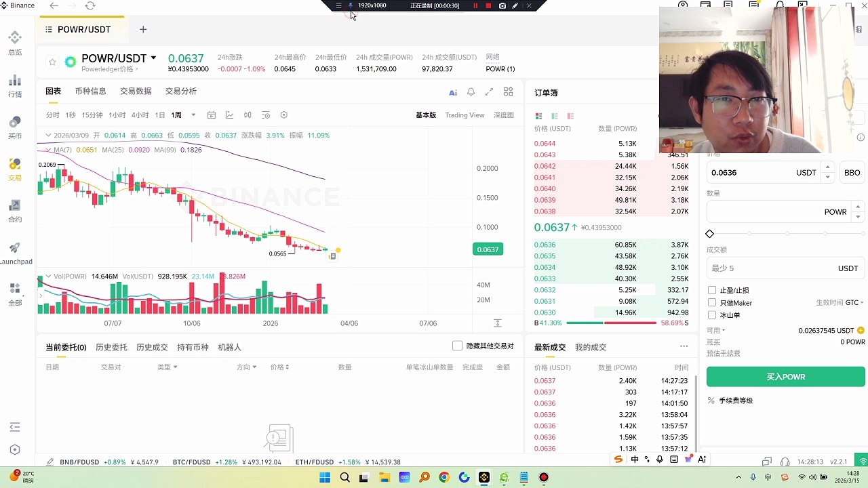Show both buy and sell orders view

539,116
